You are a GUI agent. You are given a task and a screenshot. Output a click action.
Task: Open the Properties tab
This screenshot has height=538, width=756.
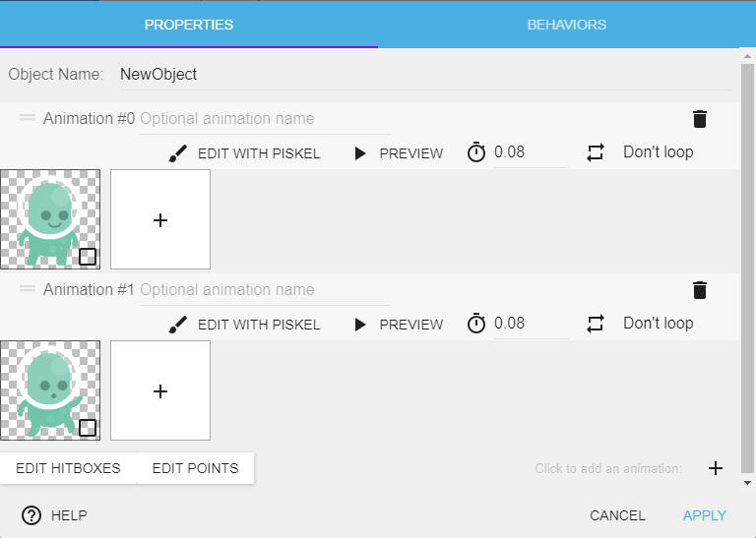pyautogui.click(x=189, y=25)
